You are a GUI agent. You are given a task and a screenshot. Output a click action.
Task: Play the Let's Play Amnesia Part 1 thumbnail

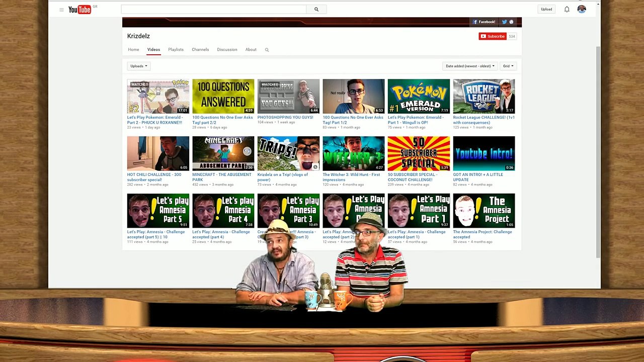419,211
